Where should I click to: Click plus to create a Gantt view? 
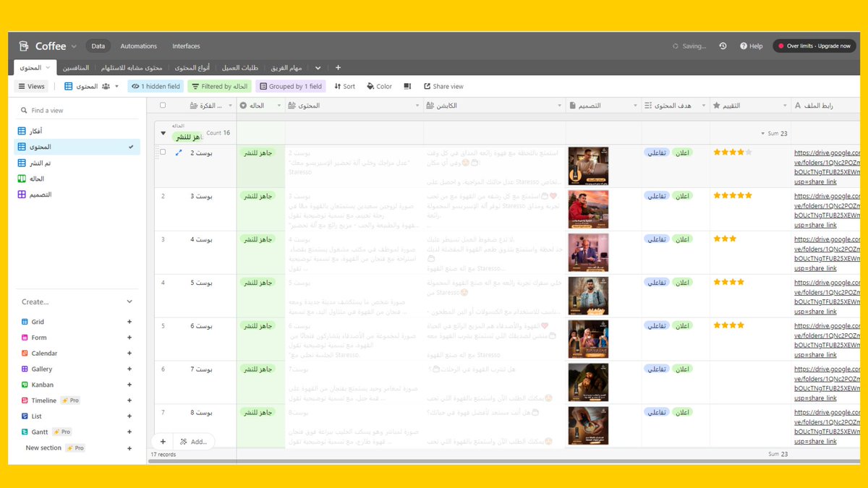pos(129,432)
